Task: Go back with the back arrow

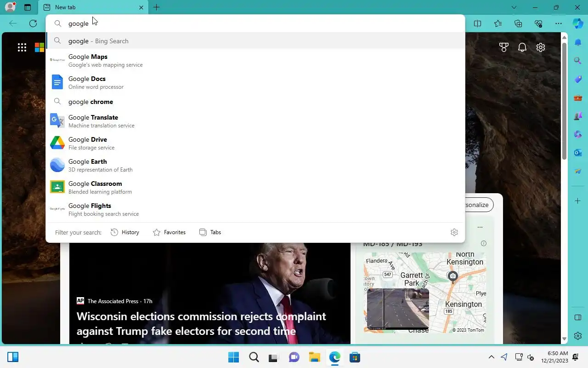Action: [x=13, y=23]
